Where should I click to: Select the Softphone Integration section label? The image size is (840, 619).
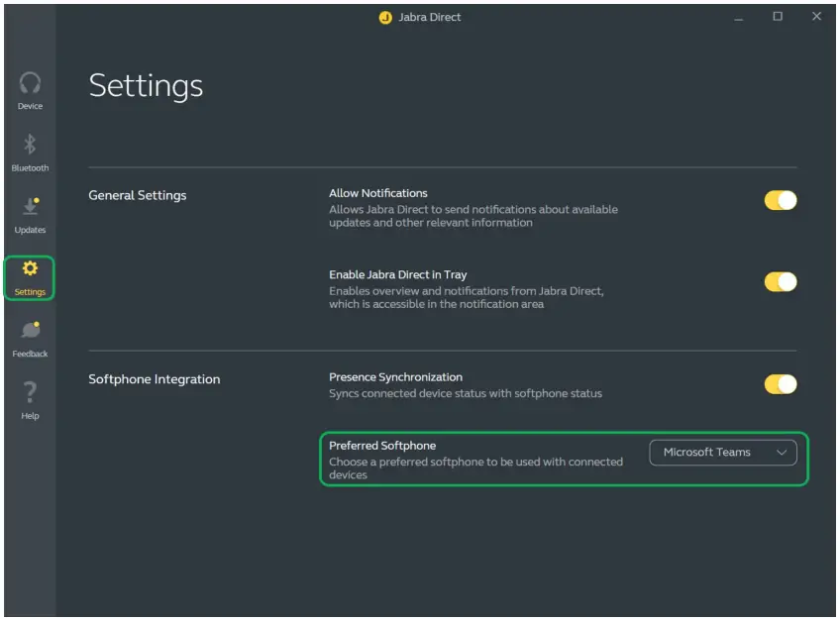coord(154,379)
